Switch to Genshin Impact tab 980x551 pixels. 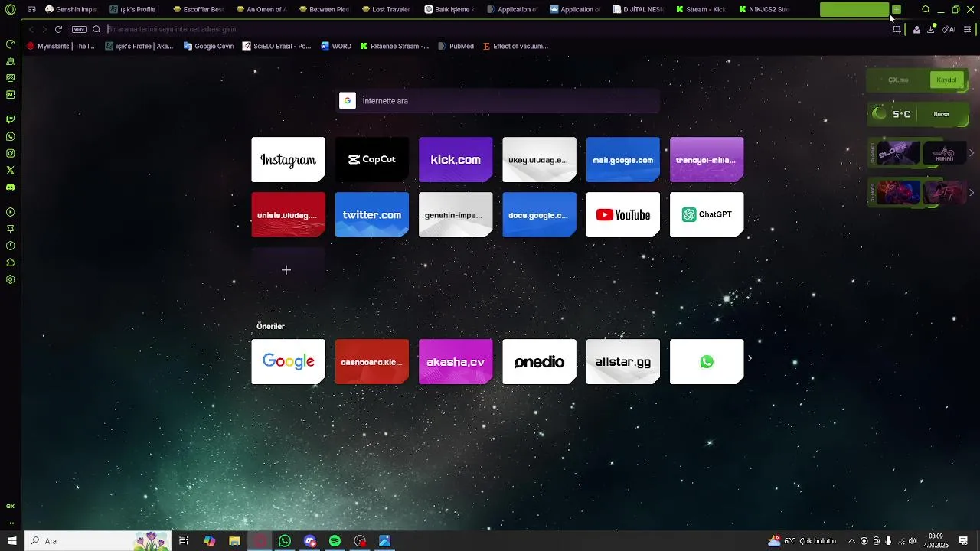[71, 10]
